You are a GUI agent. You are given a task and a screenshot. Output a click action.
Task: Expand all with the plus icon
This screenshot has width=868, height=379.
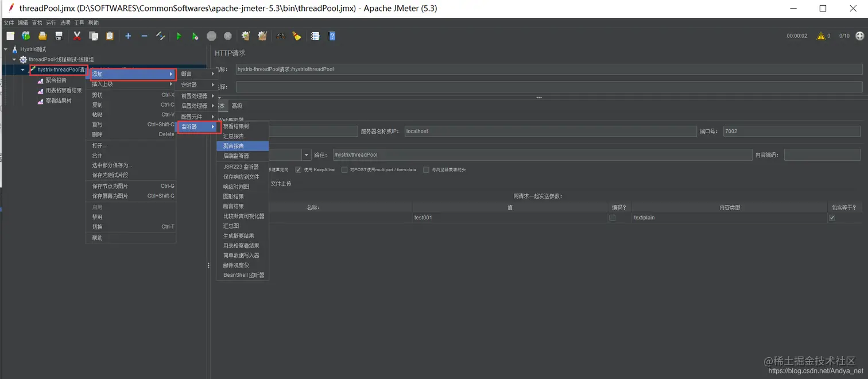(x=128, y=36)
